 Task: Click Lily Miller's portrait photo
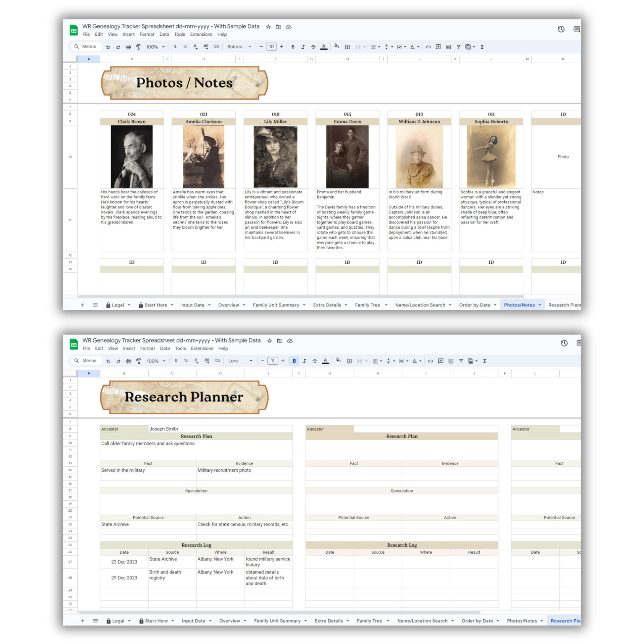tap(275, 157)
